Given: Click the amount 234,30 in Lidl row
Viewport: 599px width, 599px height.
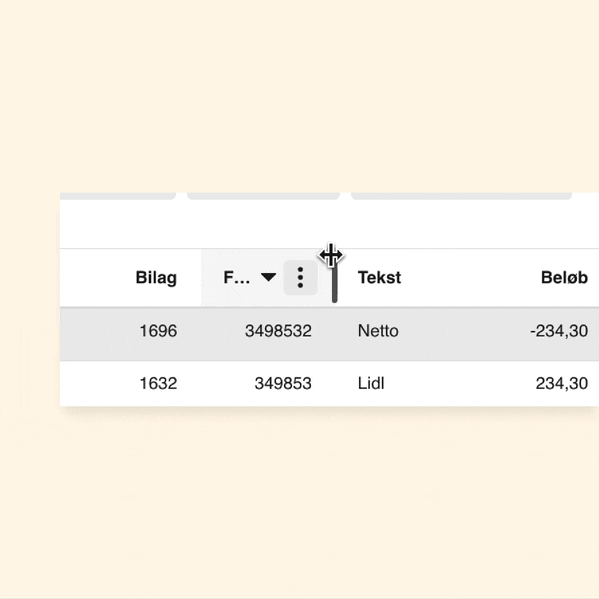Looking at the screenshot, I should point(562,384).
